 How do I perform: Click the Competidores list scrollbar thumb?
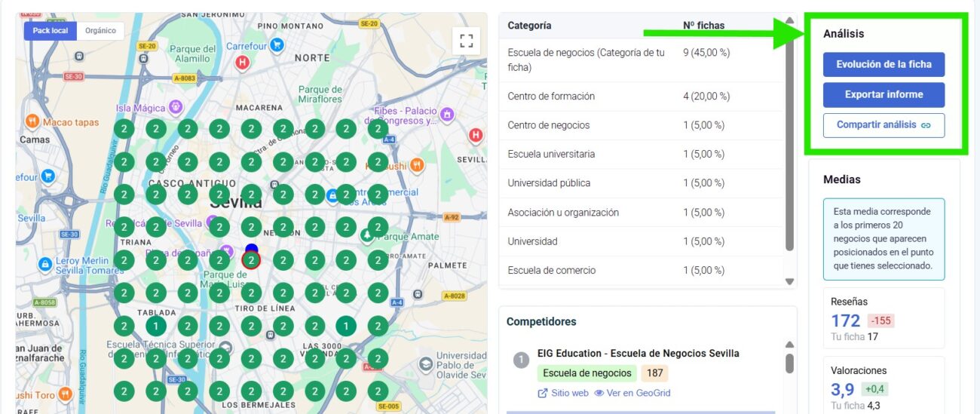pyautogui.click(x=789, y=363)
